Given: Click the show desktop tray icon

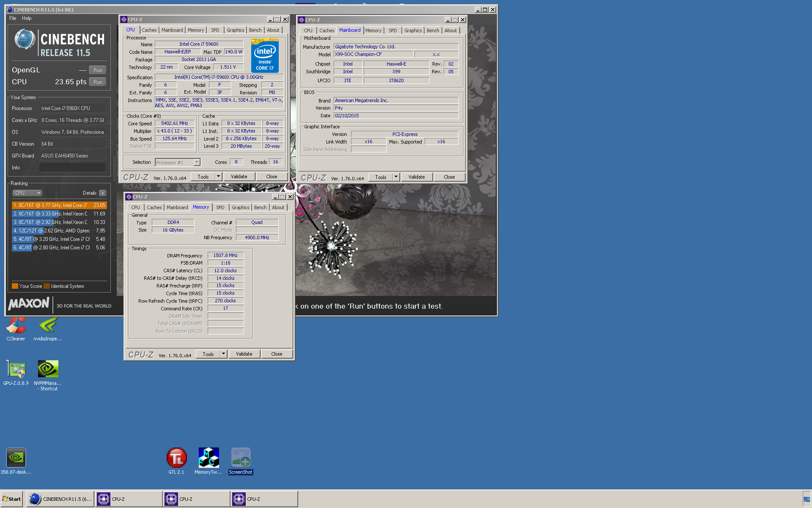Looking at the screenshot, I should click(x=807, y=500).
